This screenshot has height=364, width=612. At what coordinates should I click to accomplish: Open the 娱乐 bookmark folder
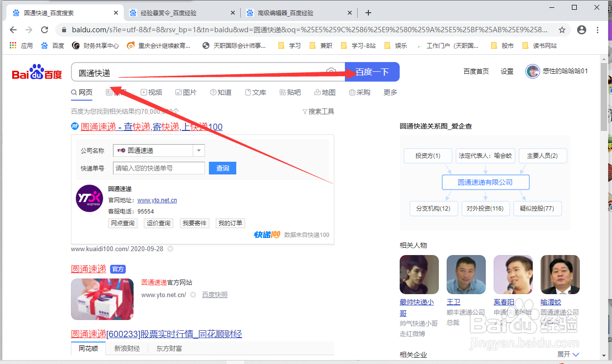pyautogui.click(x=396, y=45)
